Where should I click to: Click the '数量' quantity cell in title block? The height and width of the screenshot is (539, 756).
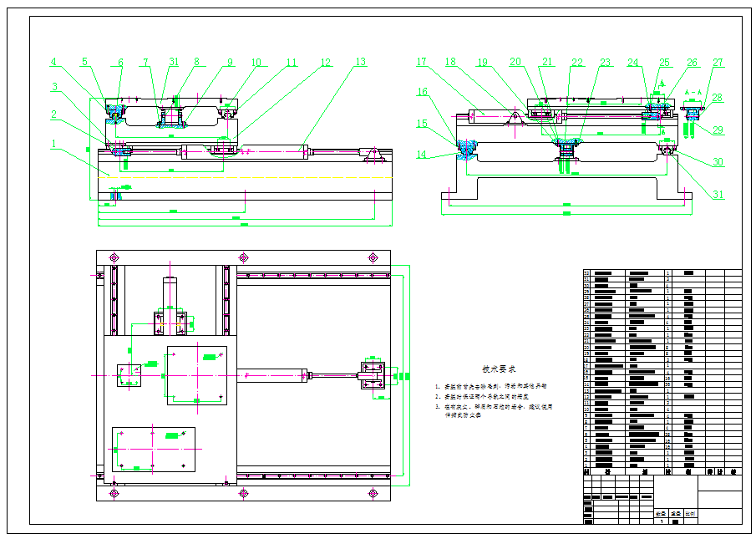point(661,514)
